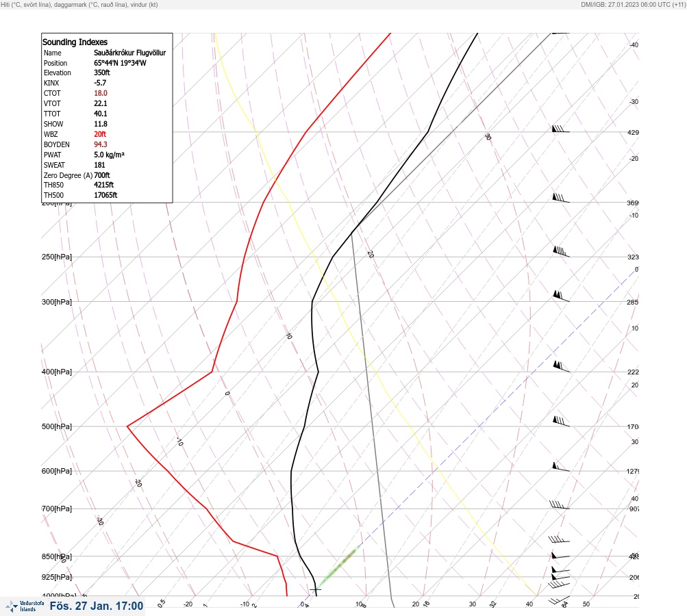Click the 600[hPa] pressure label
The image size is (687, 616).
point(57,471)
